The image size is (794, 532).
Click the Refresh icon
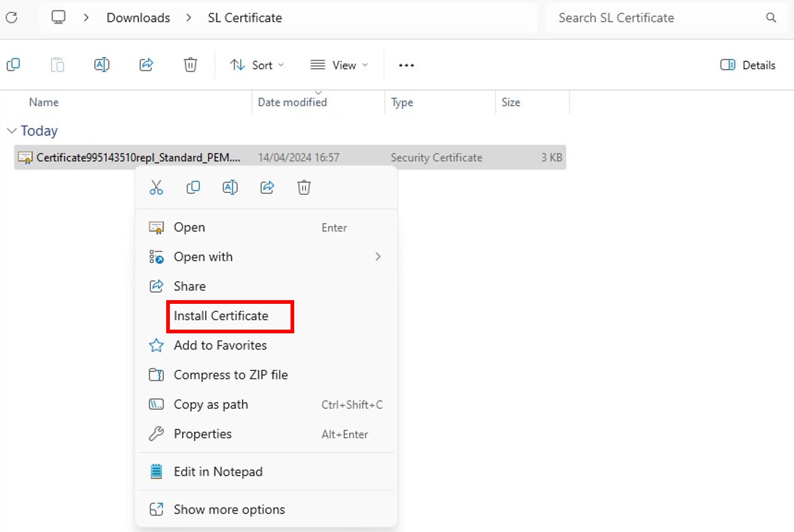pos(11,17)
